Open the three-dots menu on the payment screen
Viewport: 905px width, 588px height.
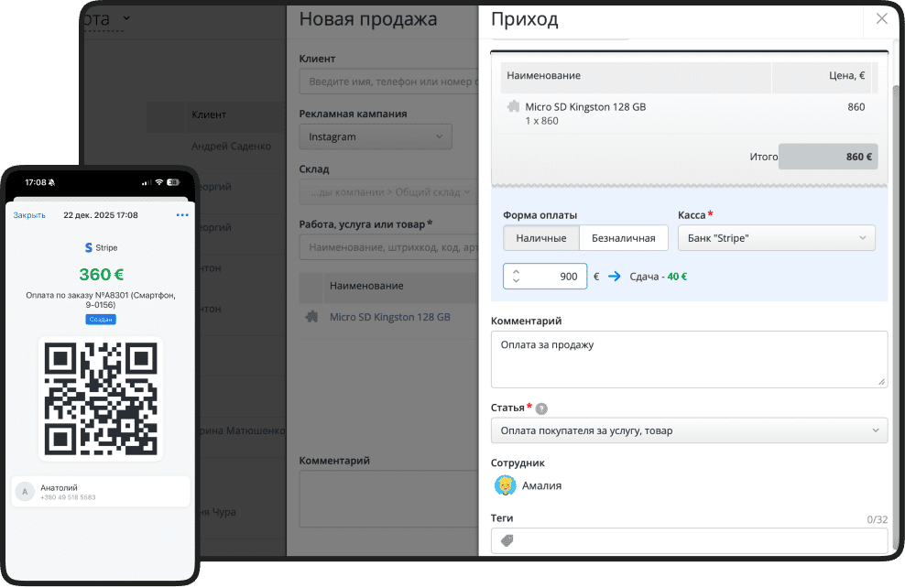(x=181, y=214)
